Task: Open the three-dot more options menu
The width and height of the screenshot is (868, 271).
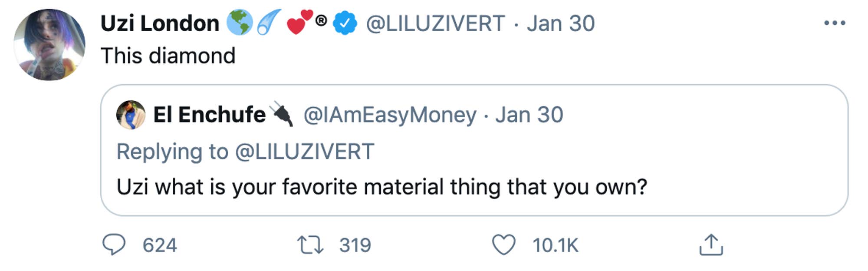Action: pos(835,23)
